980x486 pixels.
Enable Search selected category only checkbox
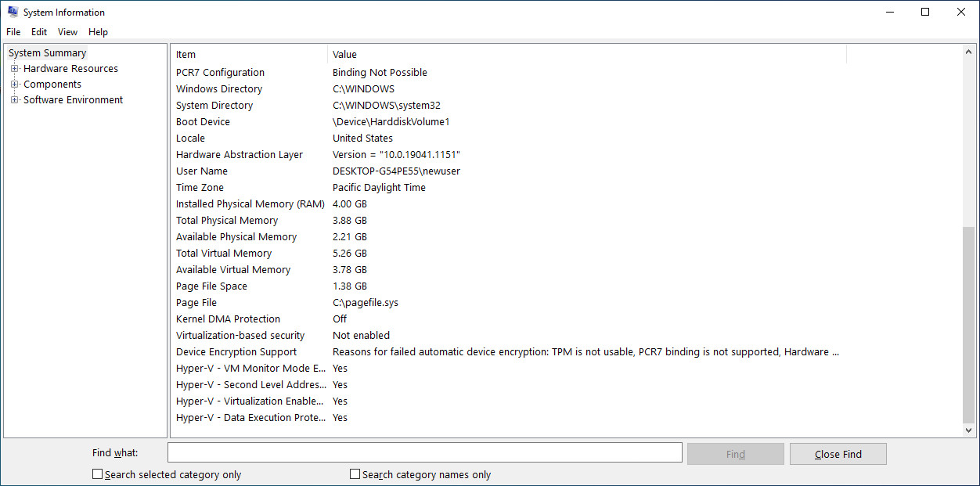(97, 474)
